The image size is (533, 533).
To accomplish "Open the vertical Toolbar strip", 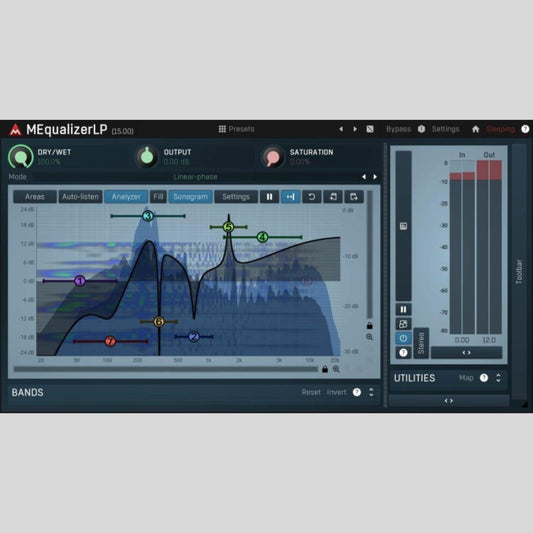I will pos(519,272).
